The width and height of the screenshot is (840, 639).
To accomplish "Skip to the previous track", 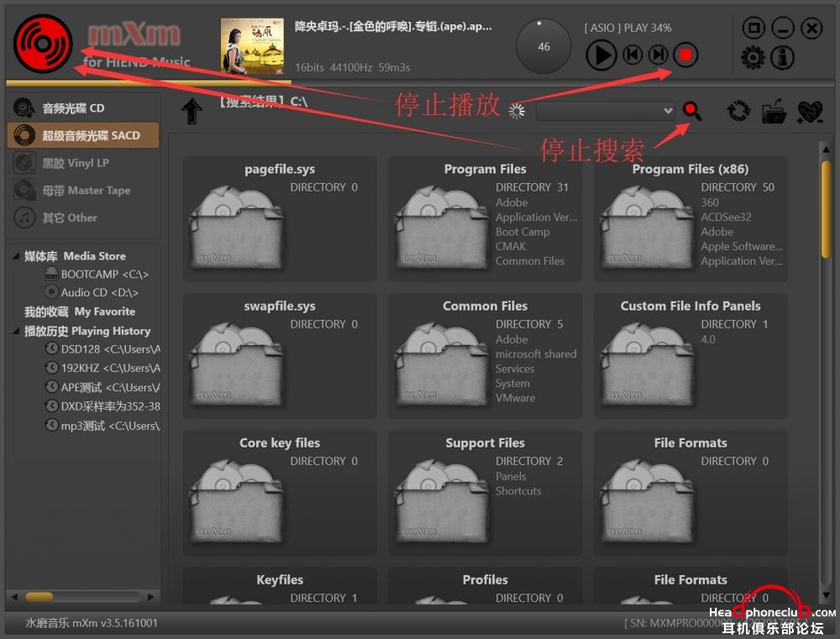I will 633,55.
